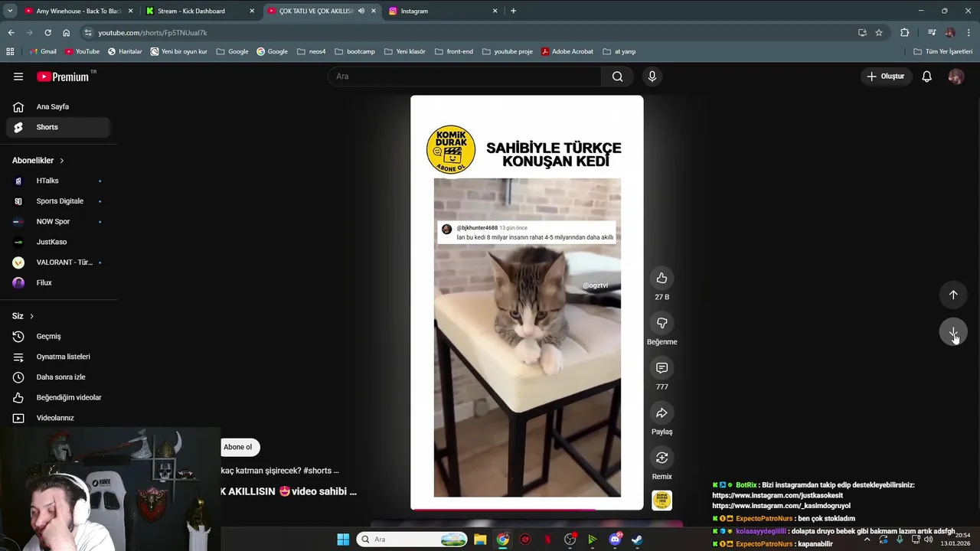This screenshot has width=980, height=551.
Task: Open the HTalks channel subscription
Action: tap(58, 181)
